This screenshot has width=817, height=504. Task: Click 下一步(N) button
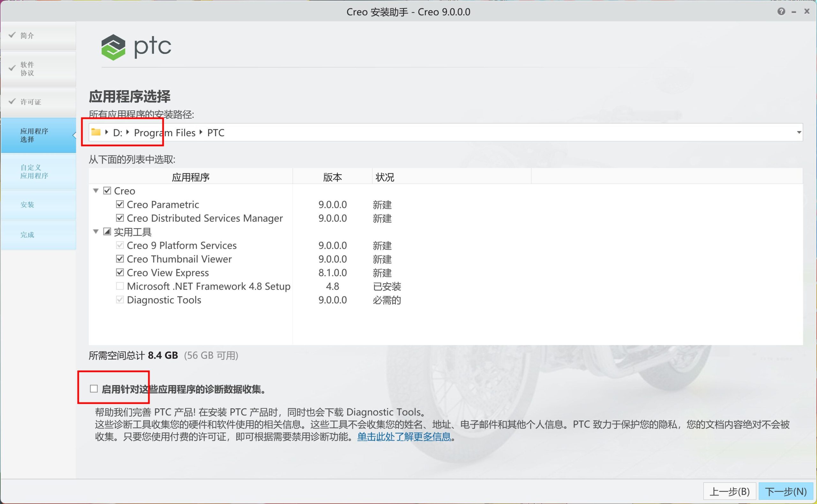pyautogui.click(x=786, y=491)
